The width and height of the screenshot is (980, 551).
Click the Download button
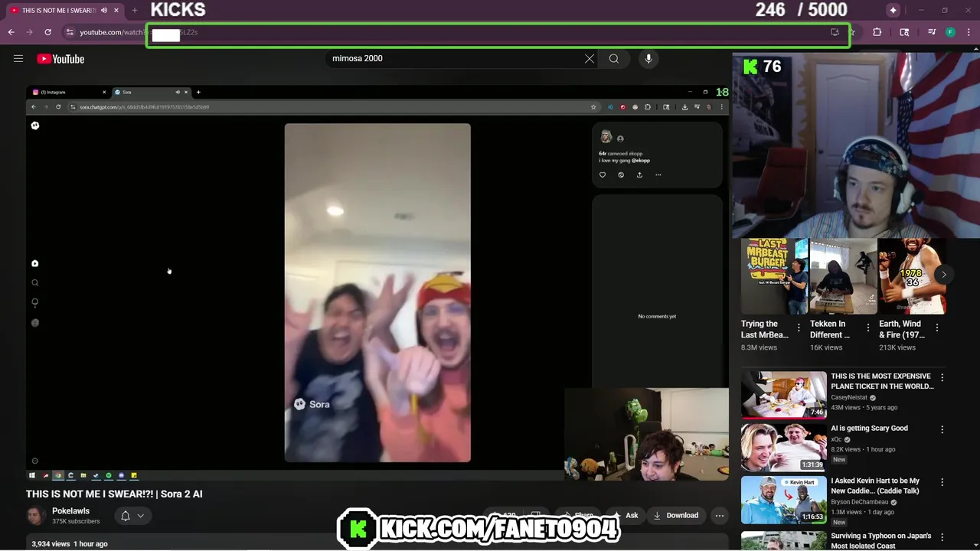[x=676, y=516]
